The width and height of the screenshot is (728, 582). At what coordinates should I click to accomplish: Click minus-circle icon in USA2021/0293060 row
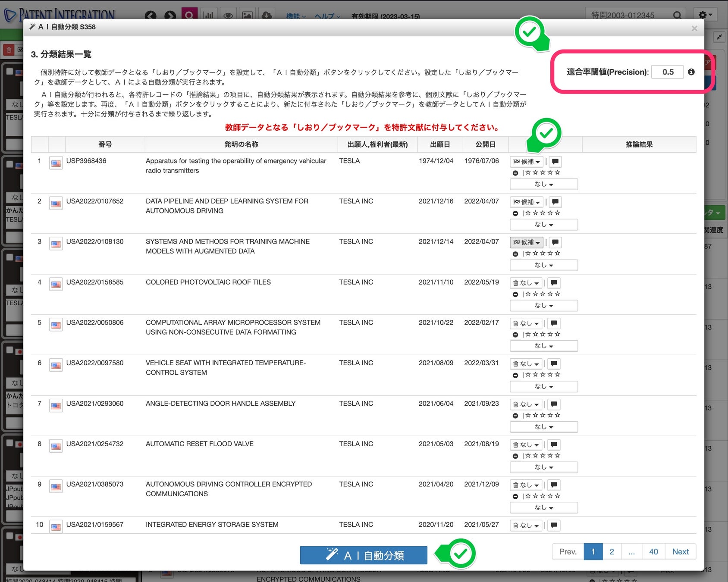tap(515, 416)
